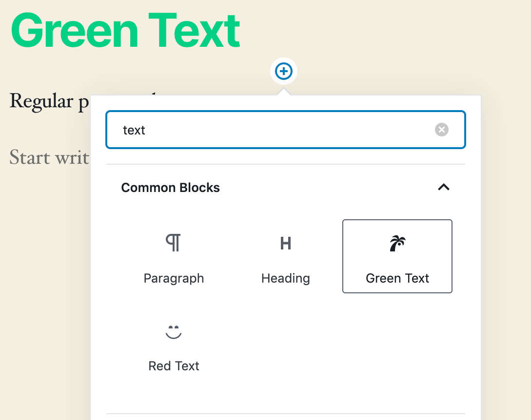531x420 pixels.
Task: Click the pilcrow symbol above Paragraph label
Action: click(x=174, y=242)
